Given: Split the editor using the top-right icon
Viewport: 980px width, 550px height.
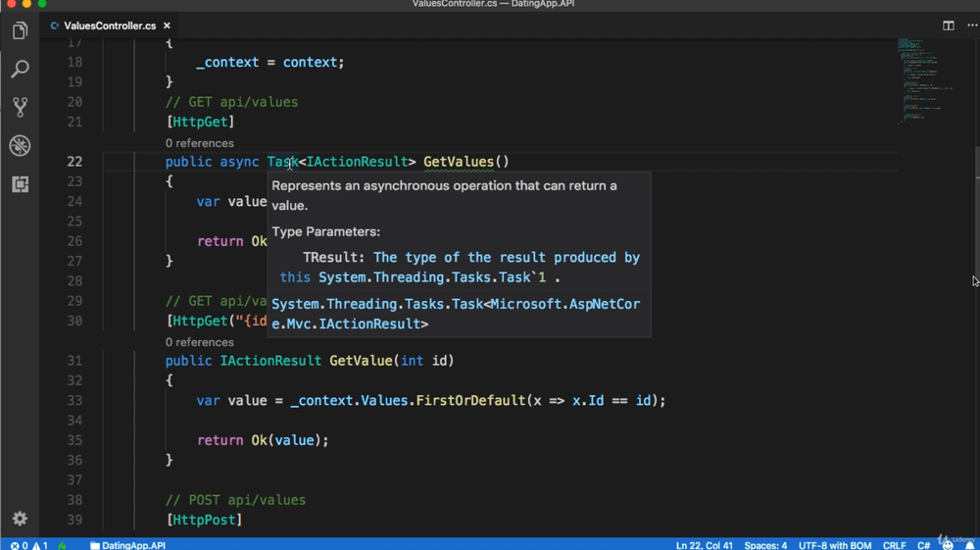Looking at the screenshot, I should click(x=948, y=25).
